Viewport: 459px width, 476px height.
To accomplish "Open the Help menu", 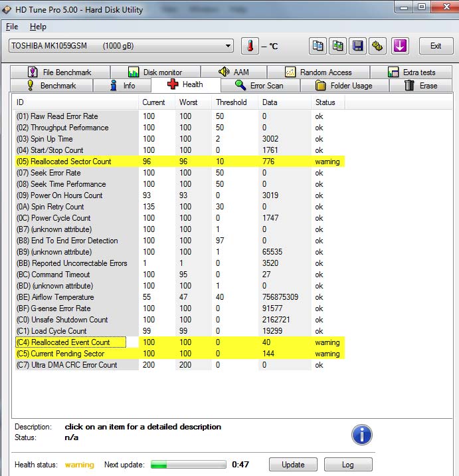I will [38, 27].
